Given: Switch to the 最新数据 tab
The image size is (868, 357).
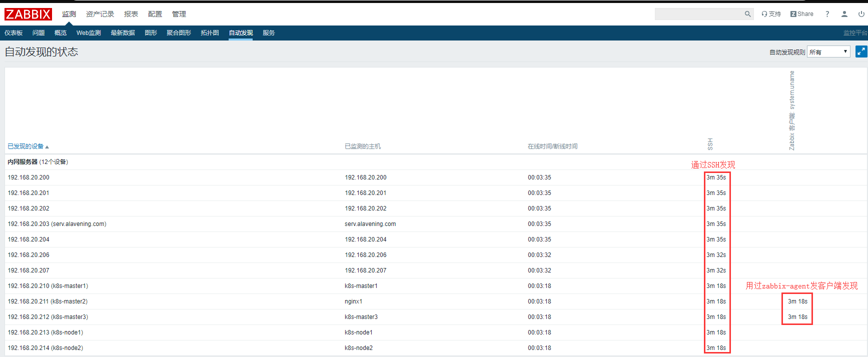Looking at the screenshot, I should pos(123,33).
